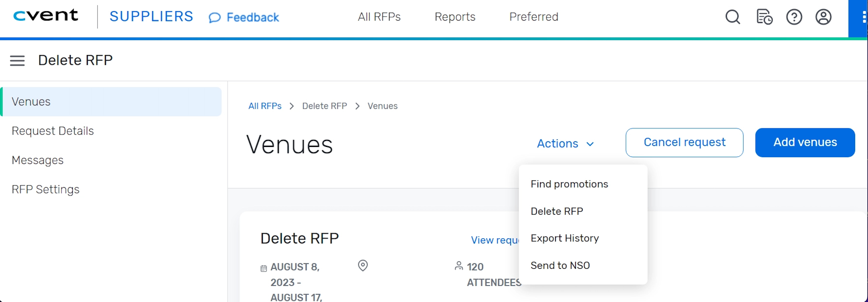Go to Reports in top navigation

pos(455,17)
